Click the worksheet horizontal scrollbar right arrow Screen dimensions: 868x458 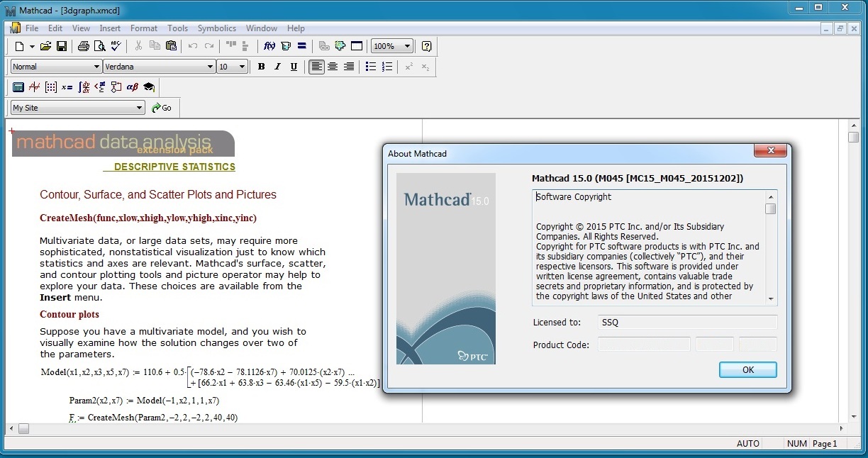[841, 429]
